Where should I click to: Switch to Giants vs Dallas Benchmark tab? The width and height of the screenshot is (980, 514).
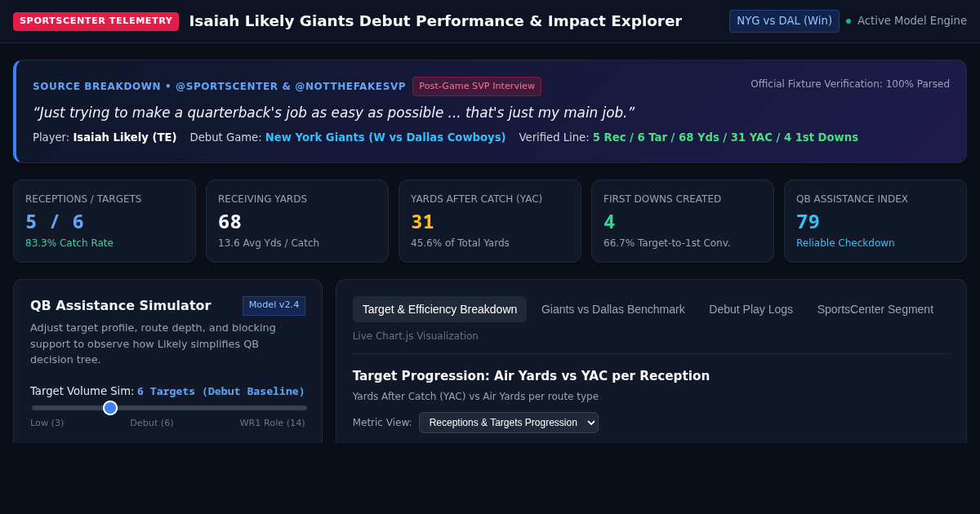[613, 309]
